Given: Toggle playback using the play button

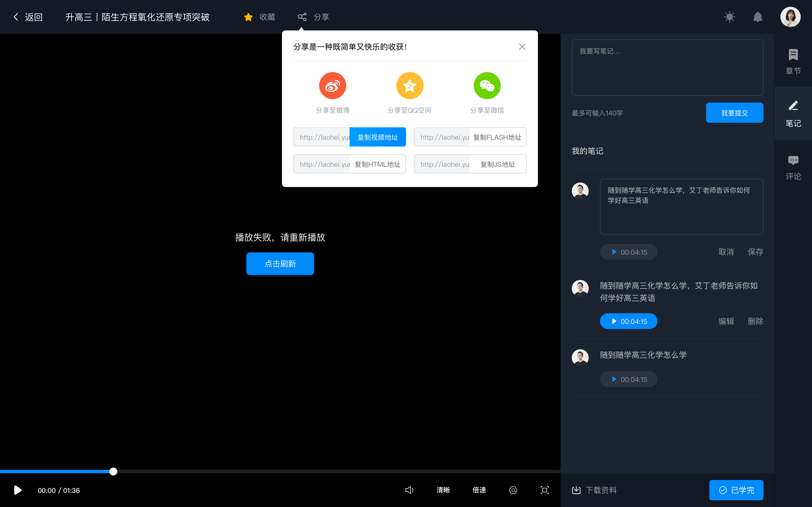Looking at the screenshot, I should [x=17, y=490].
